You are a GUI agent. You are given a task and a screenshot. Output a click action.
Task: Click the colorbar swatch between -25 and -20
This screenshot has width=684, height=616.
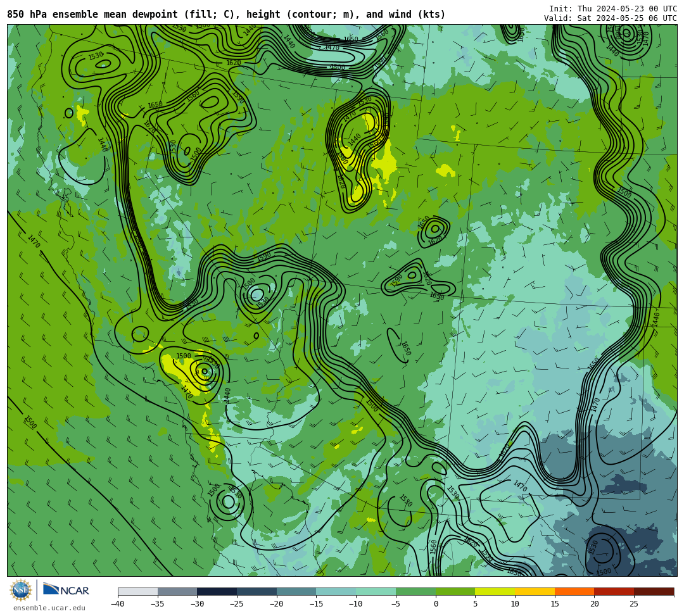coord(257,591)
